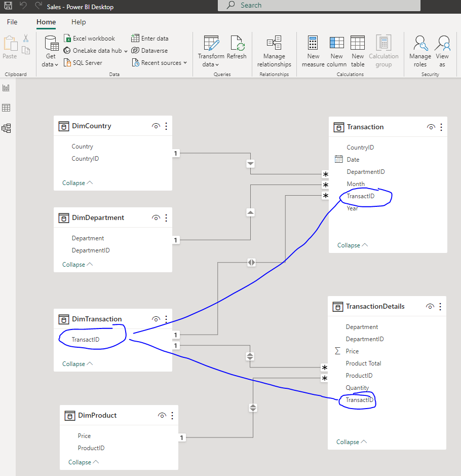Click the Cut scissors icon

pos(26,38)
